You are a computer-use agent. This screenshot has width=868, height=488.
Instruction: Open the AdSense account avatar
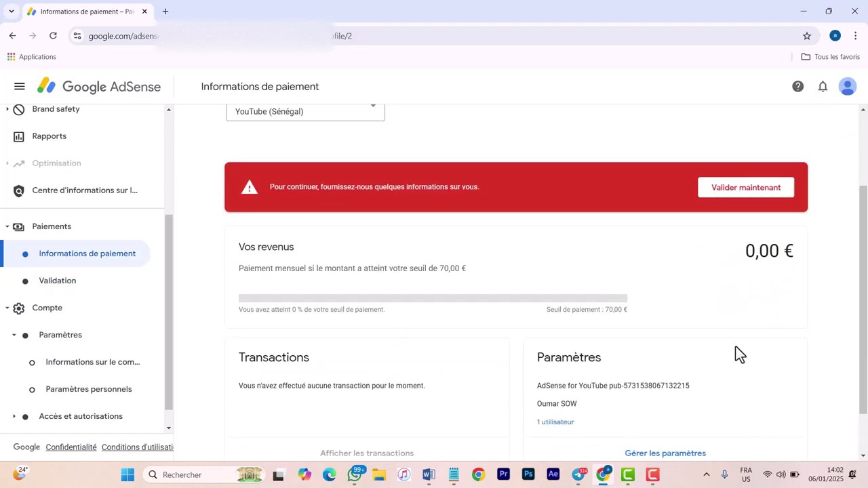[847, 86]
